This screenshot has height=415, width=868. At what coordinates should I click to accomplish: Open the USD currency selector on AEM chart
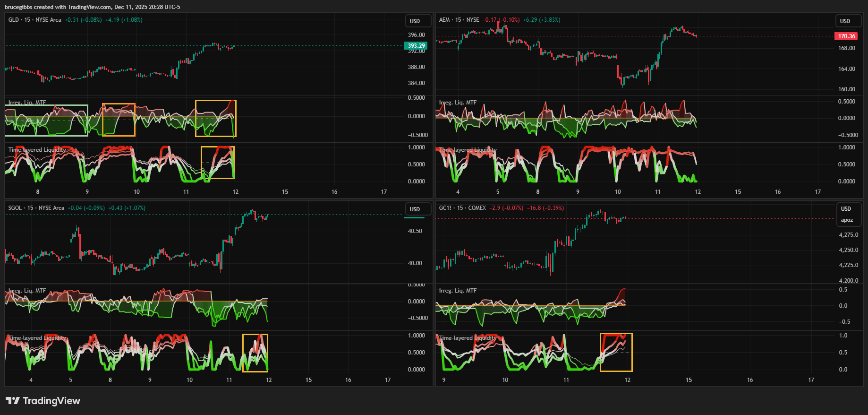[x=848, y=21]
